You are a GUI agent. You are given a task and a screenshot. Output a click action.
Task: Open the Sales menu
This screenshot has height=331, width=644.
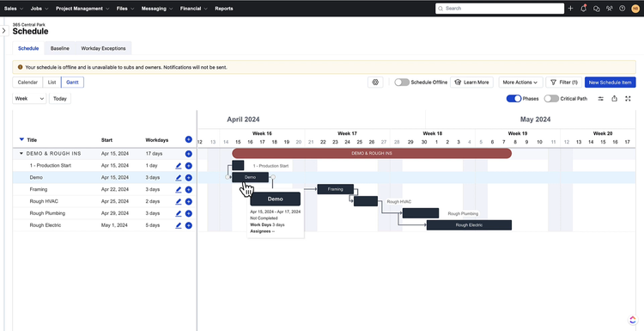[x=13, y=9]
